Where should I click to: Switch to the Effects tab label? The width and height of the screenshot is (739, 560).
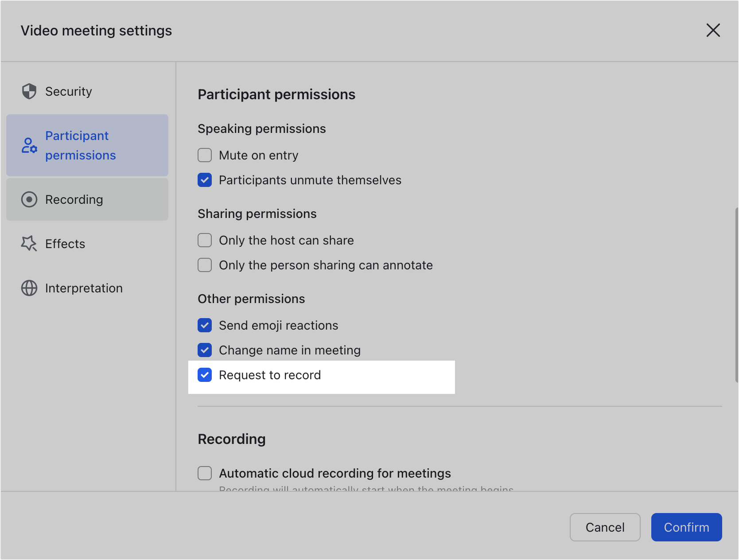(x=65, y=244)
